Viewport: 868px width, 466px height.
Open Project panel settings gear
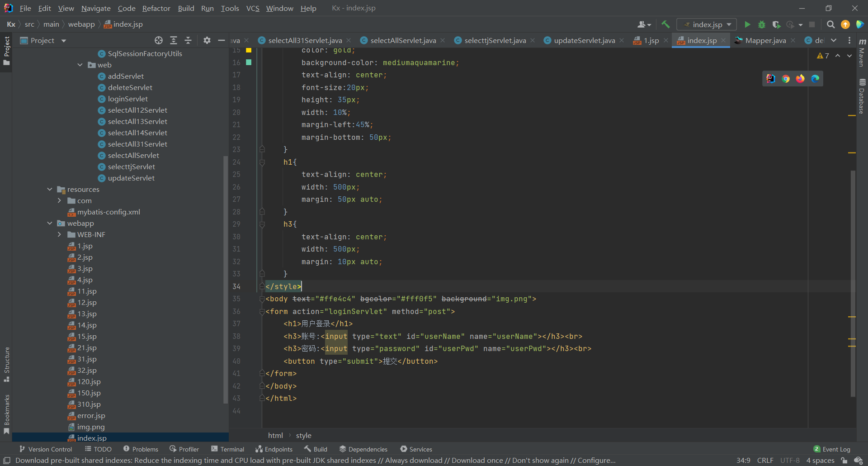click(x=207, y=40)
